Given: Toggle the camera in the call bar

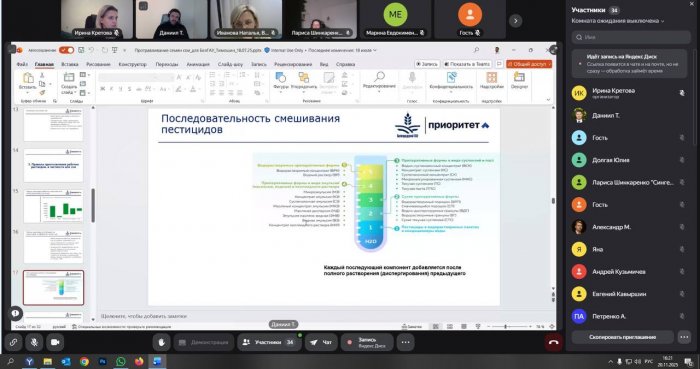Looking at the screenshot, I should [55, 342].
